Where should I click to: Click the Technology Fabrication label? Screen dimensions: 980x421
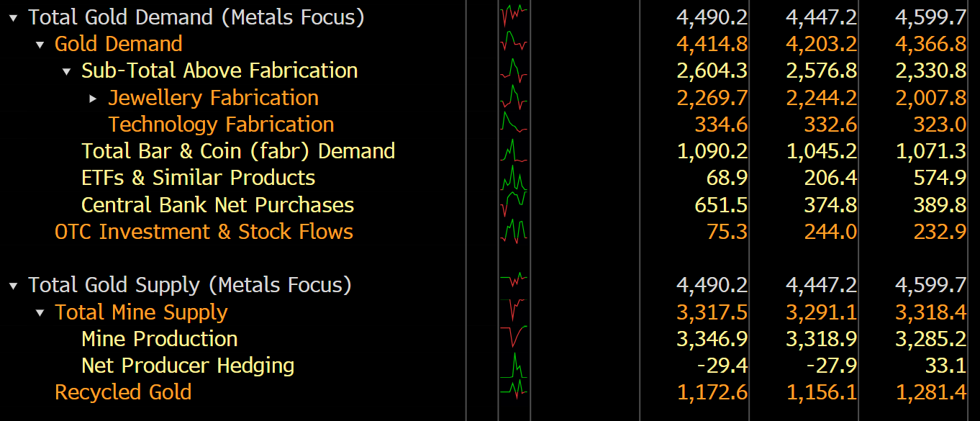tap(221, 125)
